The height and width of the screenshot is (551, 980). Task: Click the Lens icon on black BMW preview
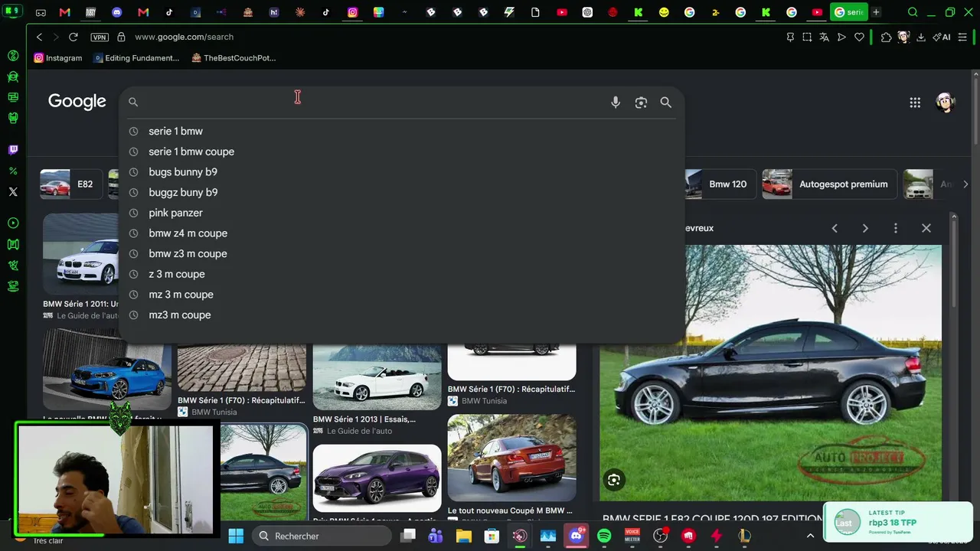click(x=614, y=480)
